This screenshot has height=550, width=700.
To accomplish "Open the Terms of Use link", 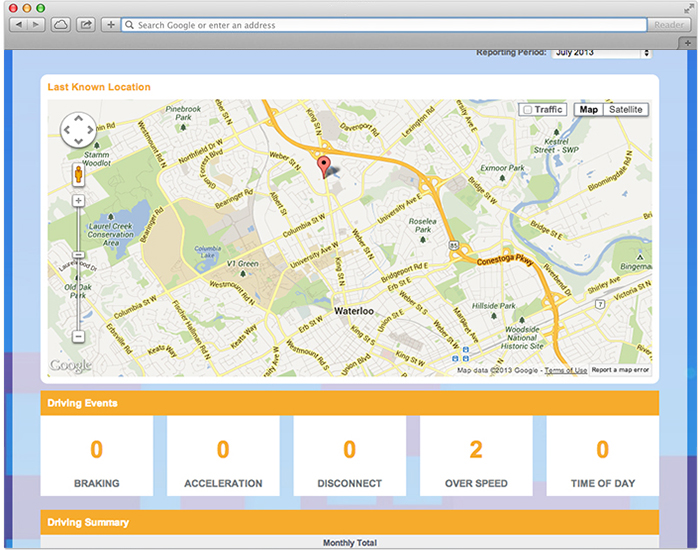I will click(x=566, y=370).
